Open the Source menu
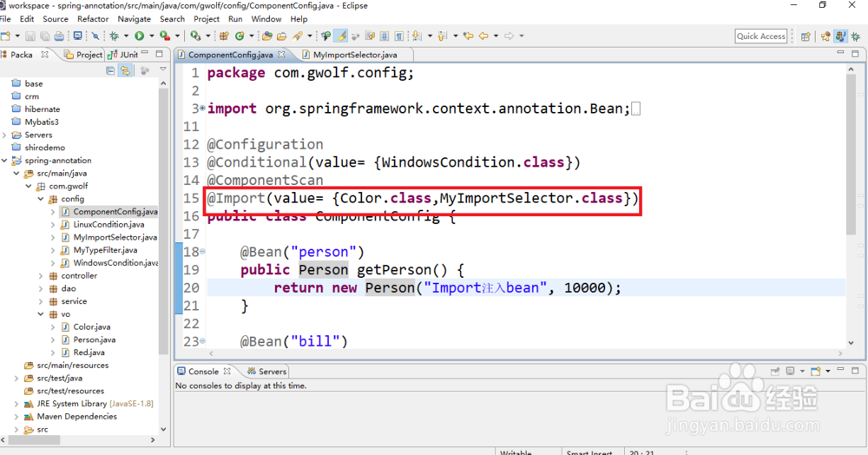868x455 pixels. tap(56, 19)
